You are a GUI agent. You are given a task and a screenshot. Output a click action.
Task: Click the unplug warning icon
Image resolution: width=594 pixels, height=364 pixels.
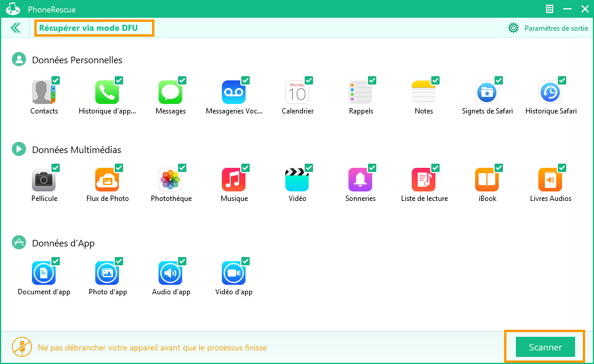[x=21, y=347]
